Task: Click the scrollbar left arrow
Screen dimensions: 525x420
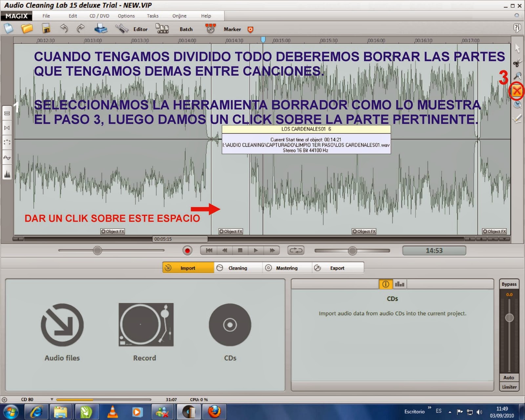Action: tap(18, 239)
